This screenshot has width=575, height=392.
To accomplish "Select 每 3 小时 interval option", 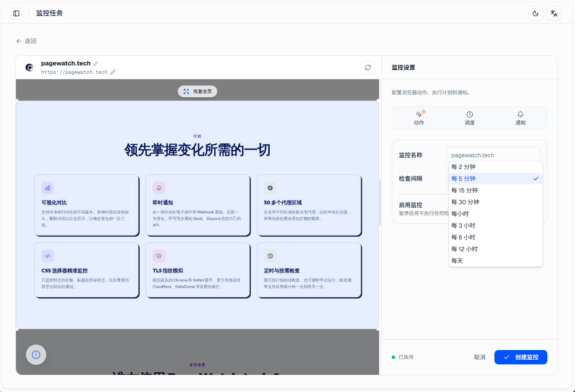I will 496,226.
